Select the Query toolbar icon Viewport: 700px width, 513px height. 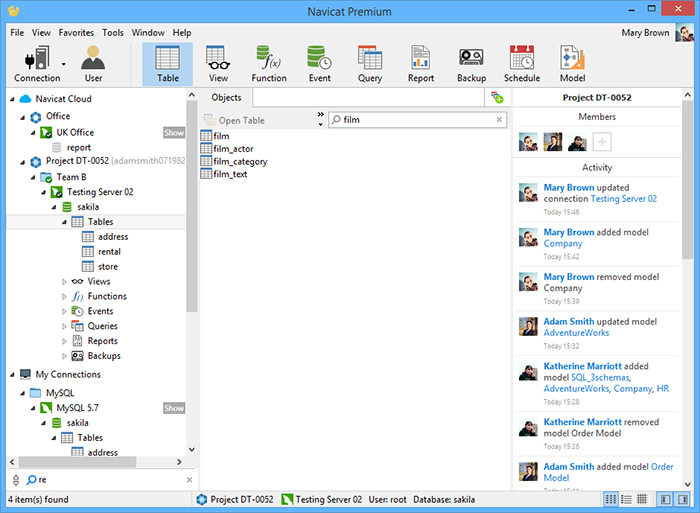pyautogui.click(x=370, y=64)
